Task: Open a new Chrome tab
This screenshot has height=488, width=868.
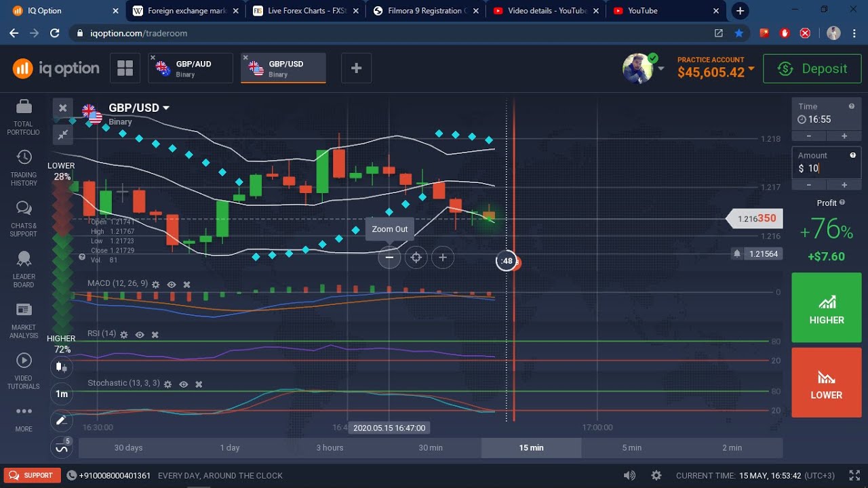Action: tap(740, 11)
